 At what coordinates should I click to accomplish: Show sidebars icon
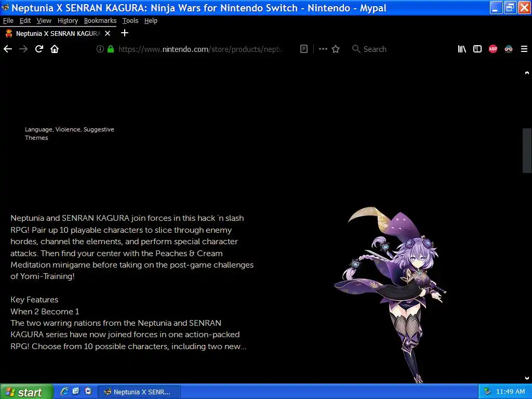477,49
